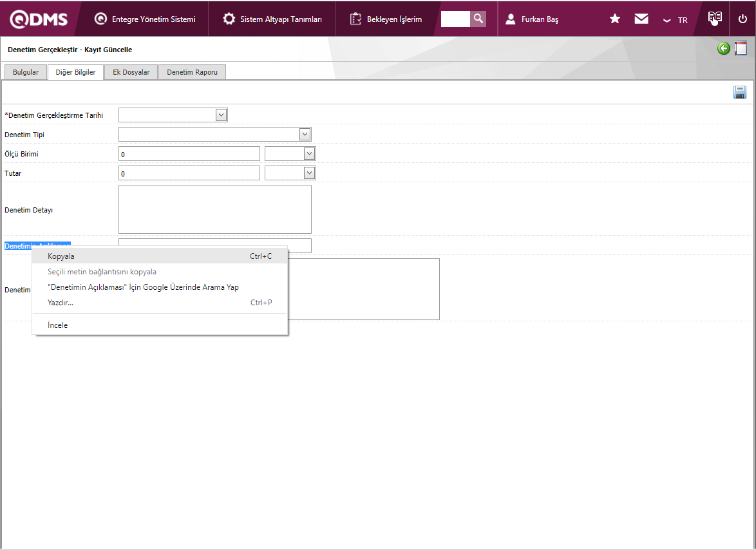Open the Tutar currency dropdown
Screen dimensions: 756x550
(309, 173)
